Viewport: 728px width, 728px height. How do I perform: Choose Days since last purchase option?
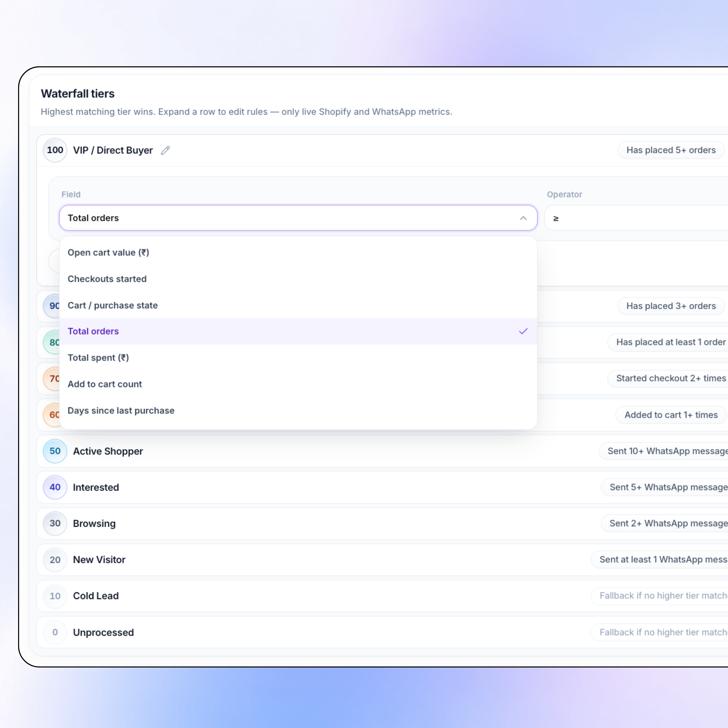click(x=298, y=410)
